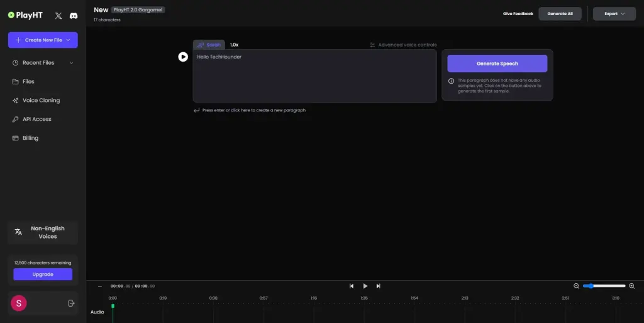Screen dimensions: 644x323
Task: Change the 1.0x speed setting
Action: 234,45
